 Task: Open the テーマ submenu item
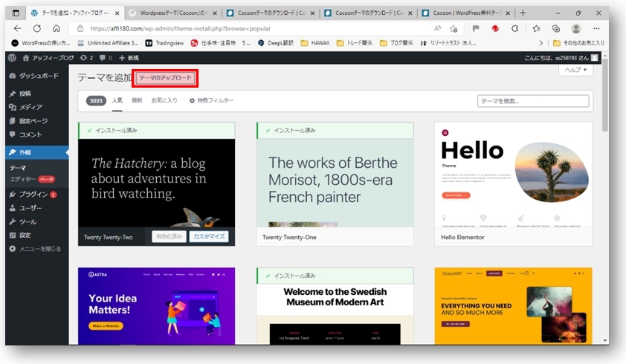point(18,168)
